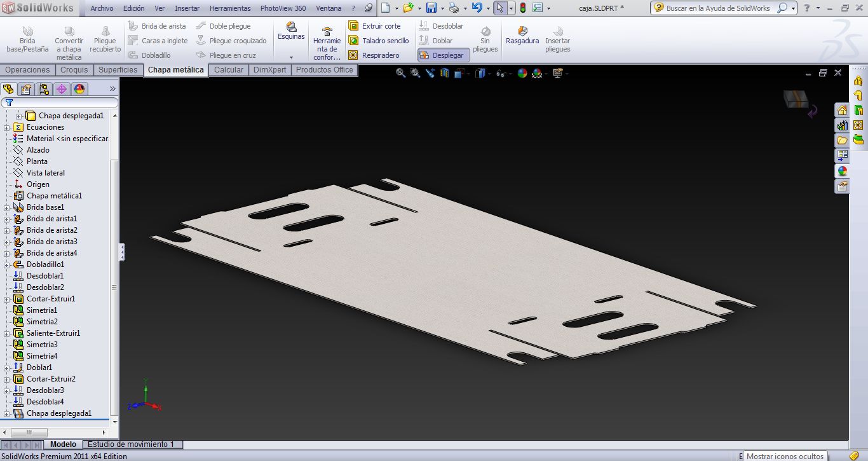Image resolution: width=868 pixels, height=461 pixels.
Task: Open the Herramientas menu
Action: point(230,8)
